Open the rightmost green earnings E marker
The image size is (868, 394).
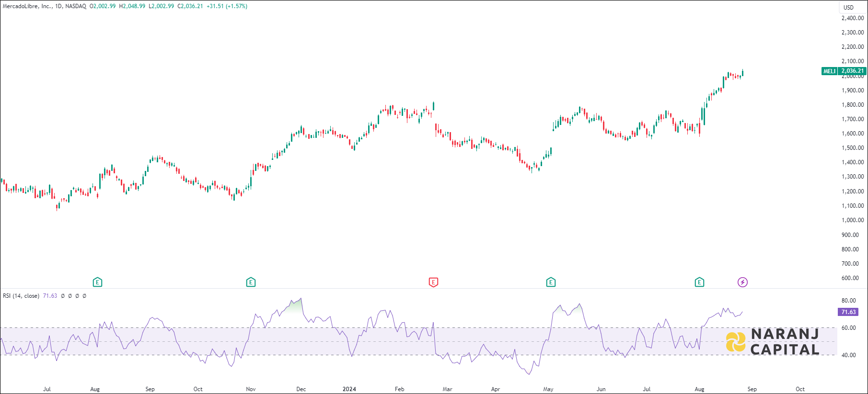point(699,282)
